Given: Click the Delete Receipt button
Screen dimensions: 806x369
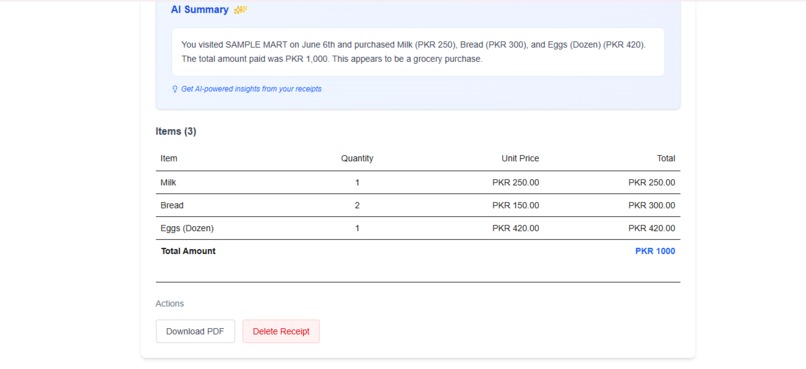Looking at the screenshot, I should (281, 331).
